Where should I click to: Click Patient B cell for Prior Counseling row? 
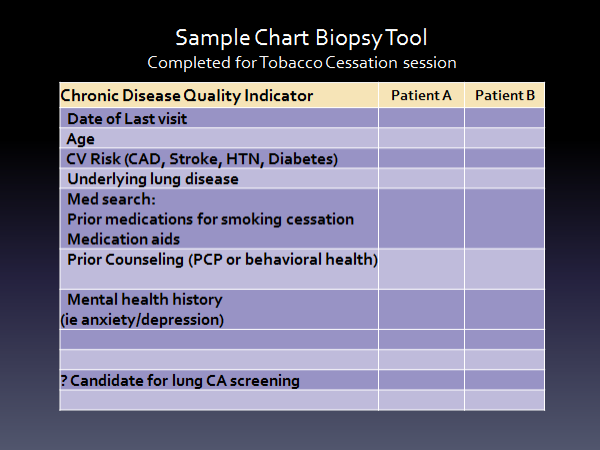pyautogui.click(x=505, y=269)
